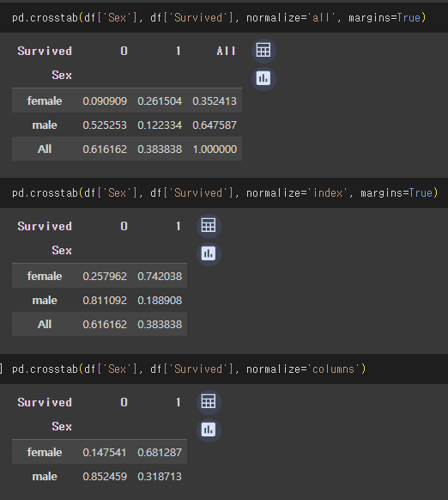Select cell value 0.147541
448x500 pixels.
[x=105, y=452]
